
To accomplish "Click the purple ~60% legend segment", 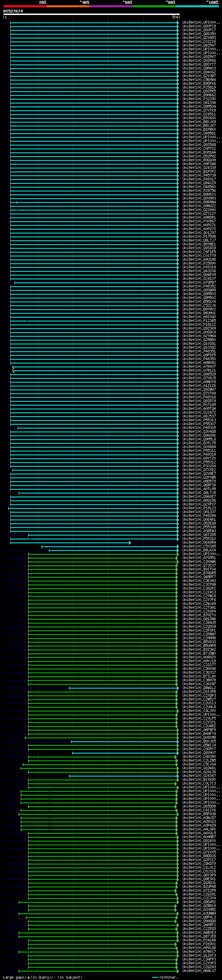I will (111, 6).
